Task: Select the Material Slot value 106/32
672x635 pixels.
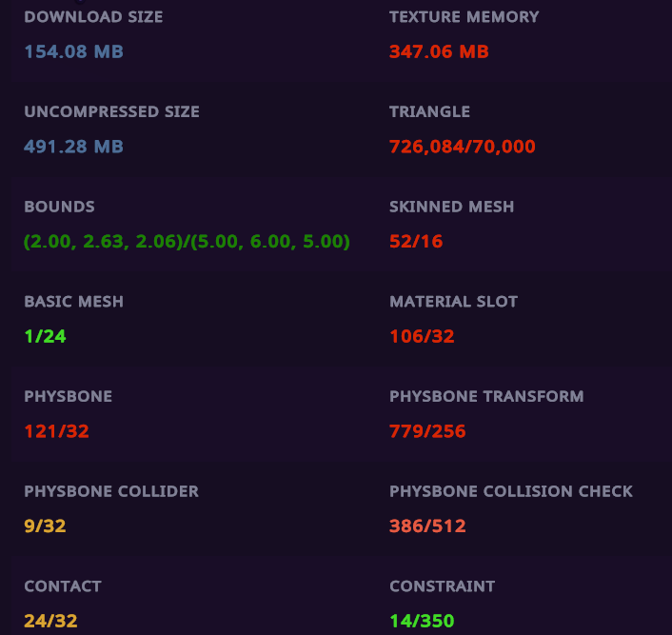Action: [x=422, y=336]
